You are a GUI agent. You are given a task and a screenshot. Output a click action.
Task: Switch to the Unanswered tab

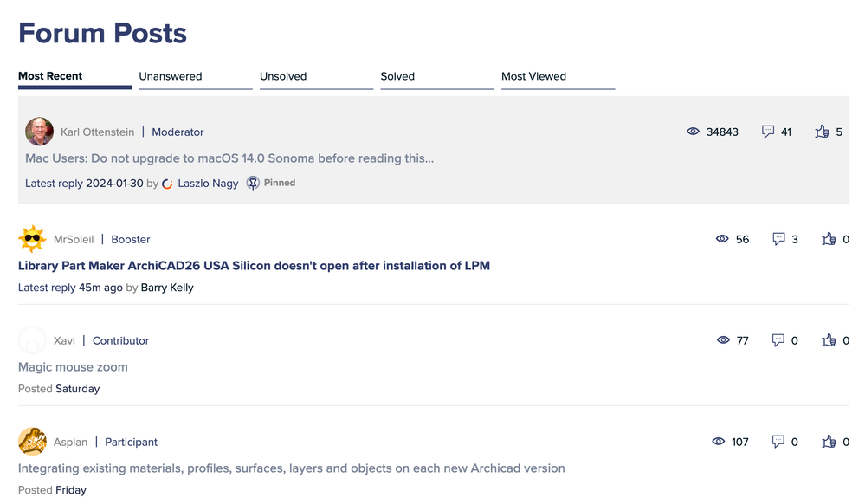(x=171, y=76)
